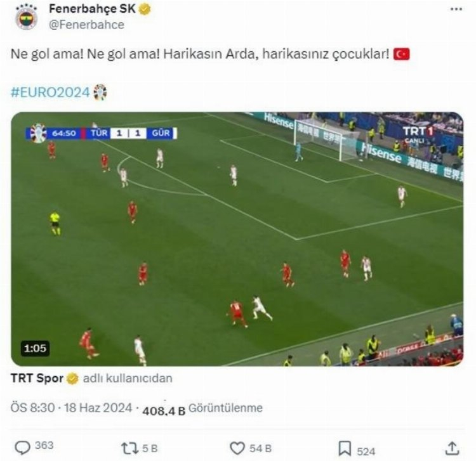Image resolution: width=476 pixels, height=461 pixels.
Task: Open the @Fenerbahce handle link
Action: tap(86, 25)
